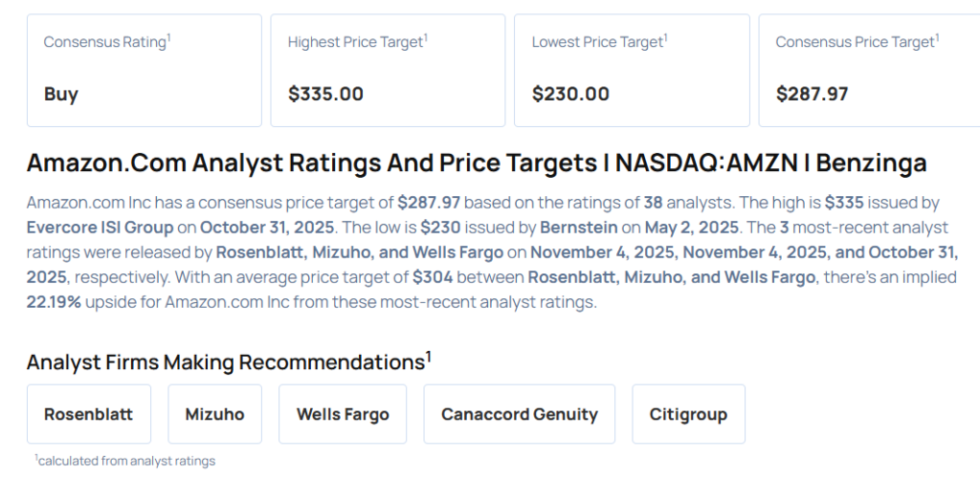The height and width of the screenshot is (502, 980).
Task: Click the $287.97 value in the card
Action: (812, 94)
